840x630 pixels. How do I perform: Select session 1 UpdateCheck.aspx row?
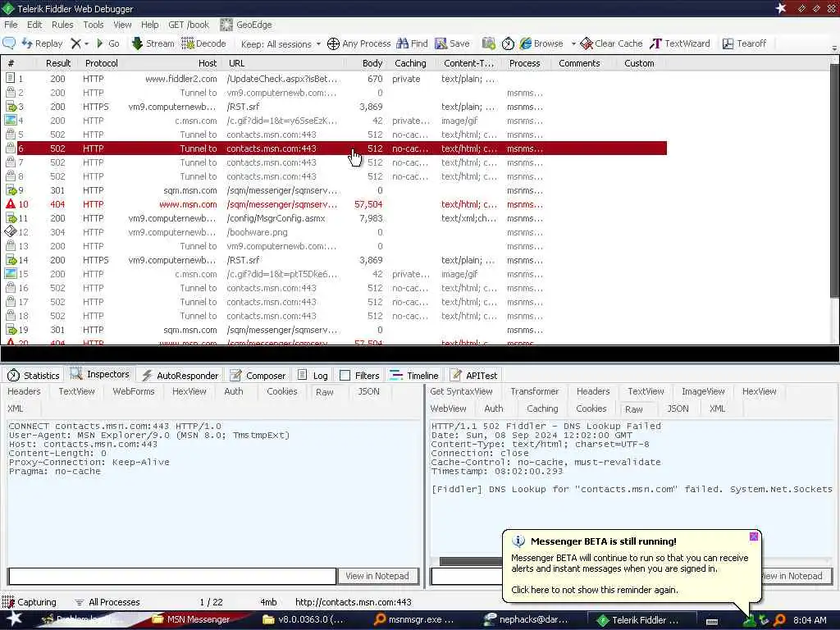(335, 79)
